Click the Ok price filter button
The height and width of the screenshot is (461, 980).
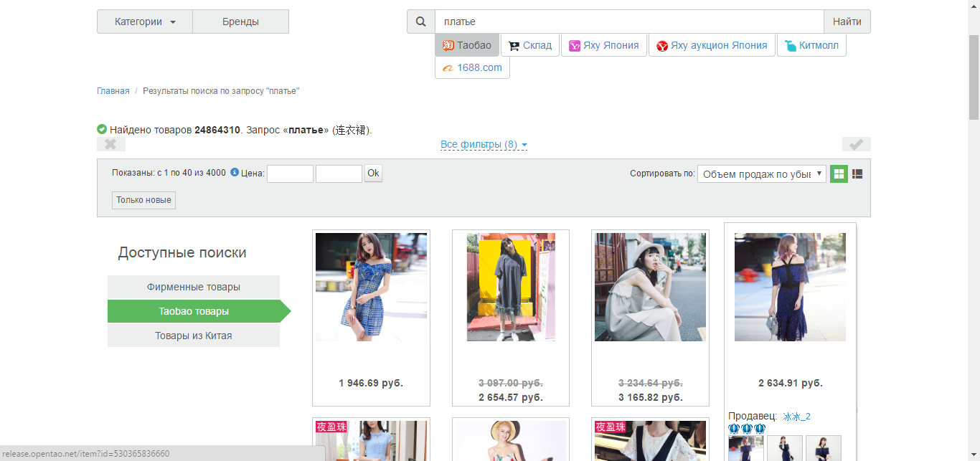(x=373, y=174)
